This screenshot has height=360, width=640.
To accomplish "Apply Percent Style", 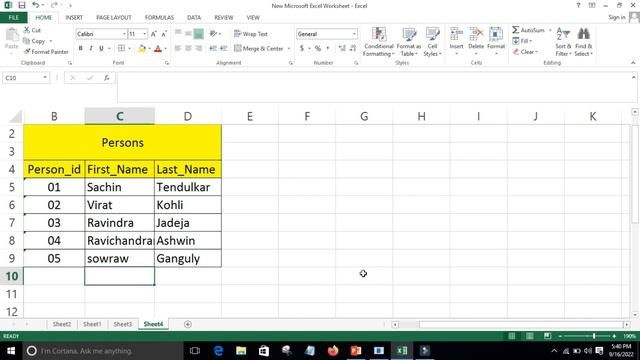I will (318, 49).
